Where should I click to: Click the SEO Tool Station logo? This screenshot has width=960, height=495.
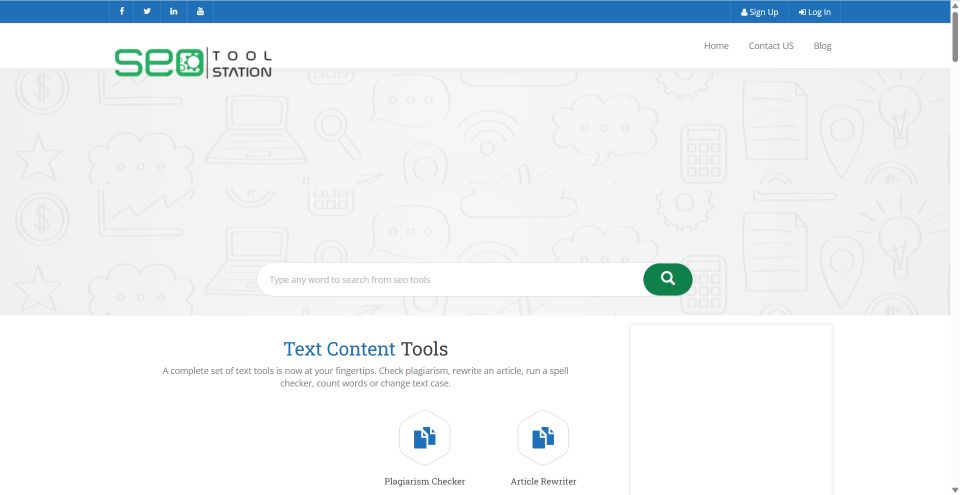(193, 62)
